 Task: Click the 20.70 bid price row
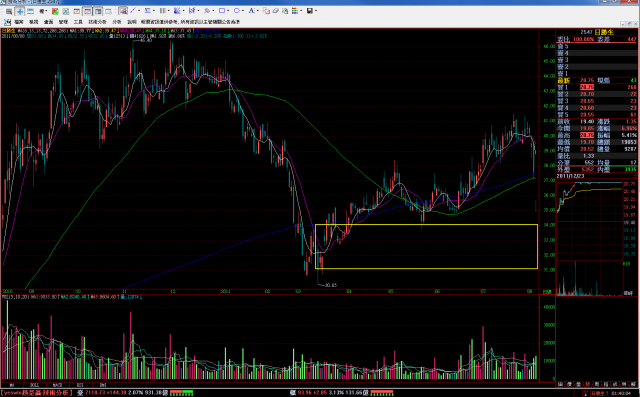(x=597, y=94)
